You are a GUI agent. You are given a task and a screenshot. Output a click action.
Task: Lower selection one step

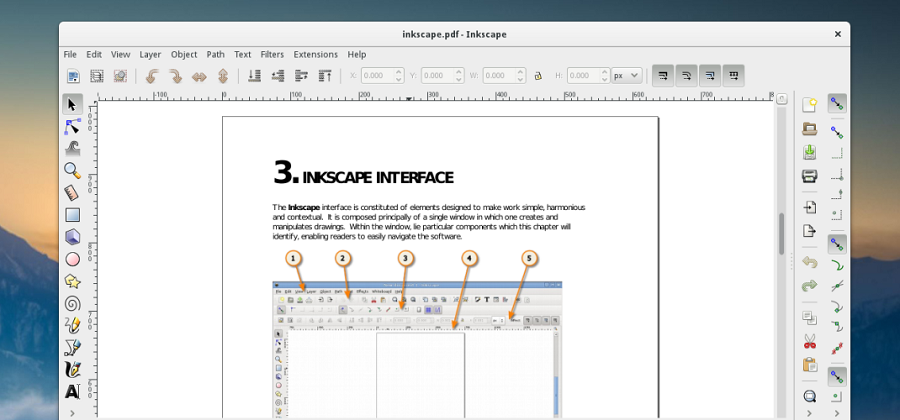(x=278, y=76)
